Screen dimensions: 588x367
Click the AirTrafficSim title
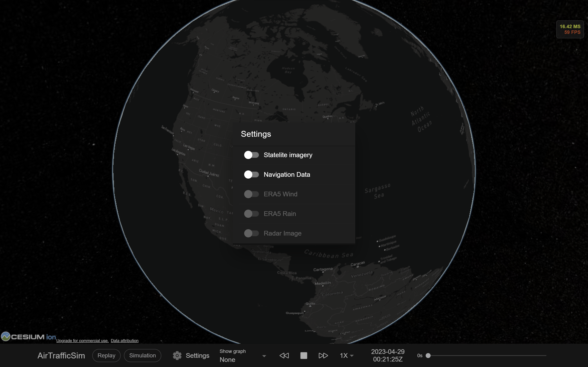tap(61, 356)
